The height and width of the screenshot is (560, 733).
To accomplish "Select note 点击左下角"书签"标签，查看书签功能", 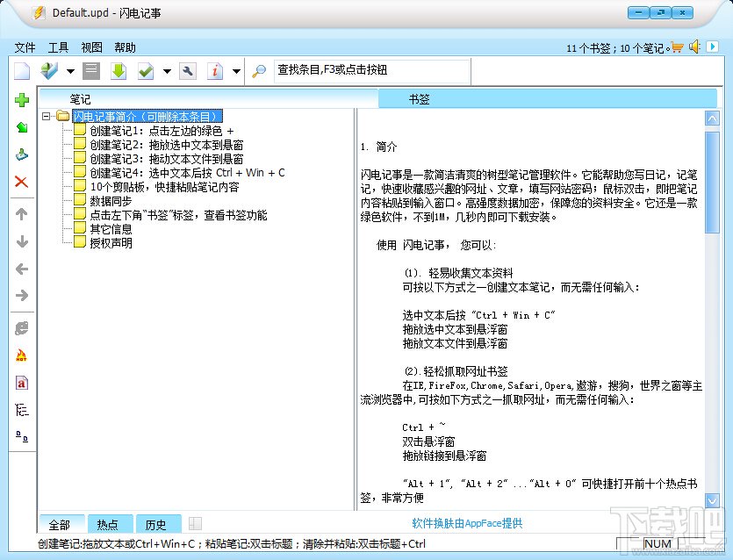I will [178, 215].
